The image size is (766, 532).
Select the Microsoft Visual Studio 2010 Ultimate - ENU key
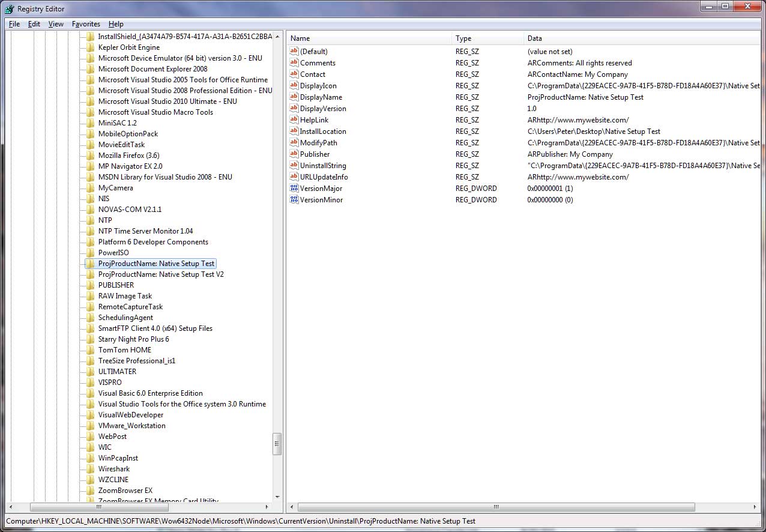click(167, 101)
